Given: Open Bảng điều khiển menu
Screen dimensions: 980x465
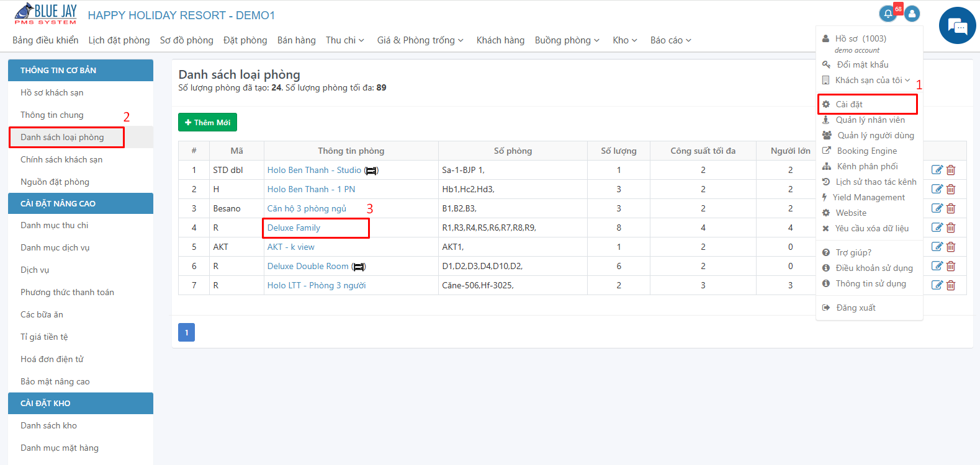Looking at the screenshot, I should pos(45,40).
